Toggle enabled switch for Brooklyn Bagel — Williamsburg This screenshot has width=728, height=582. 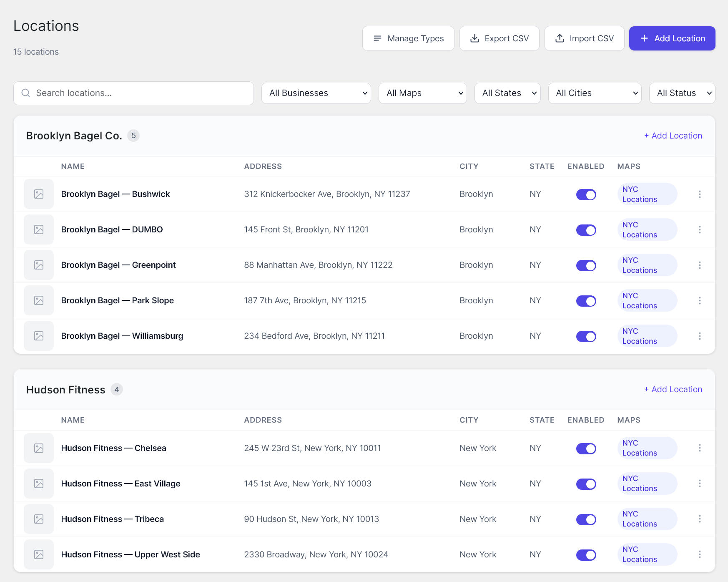(x=586, y=336)
